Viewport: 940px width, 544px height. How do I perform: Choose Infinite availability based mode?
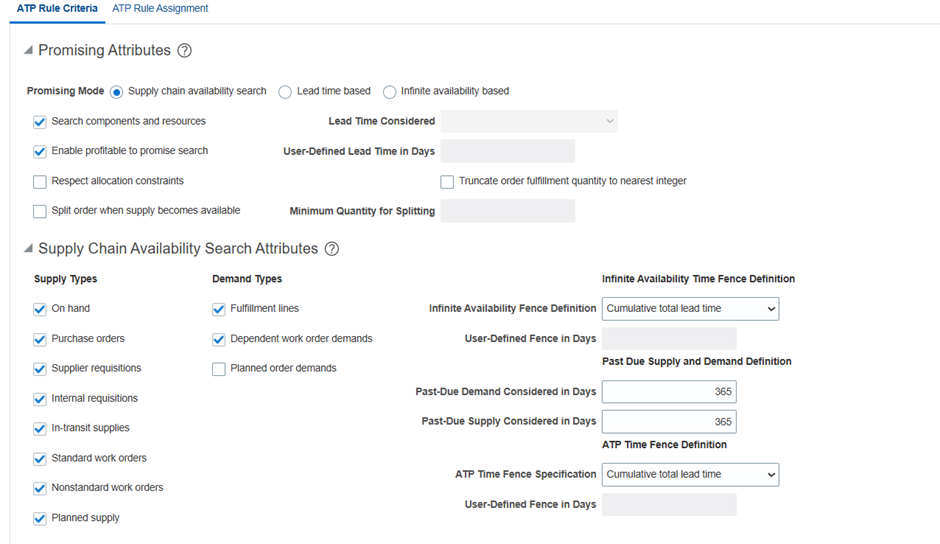click(x=390, y=92)
